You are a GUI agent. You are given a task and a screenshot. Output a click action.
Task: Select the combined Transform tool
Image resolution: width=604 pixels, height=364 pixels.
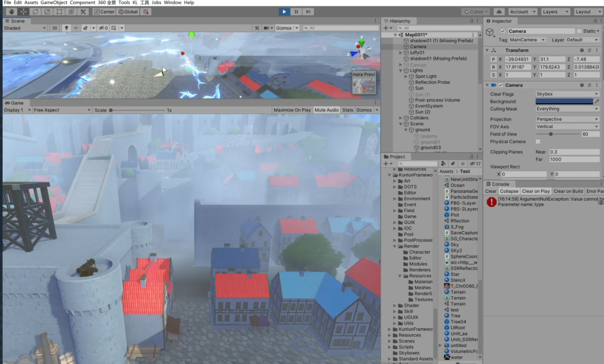71,12
